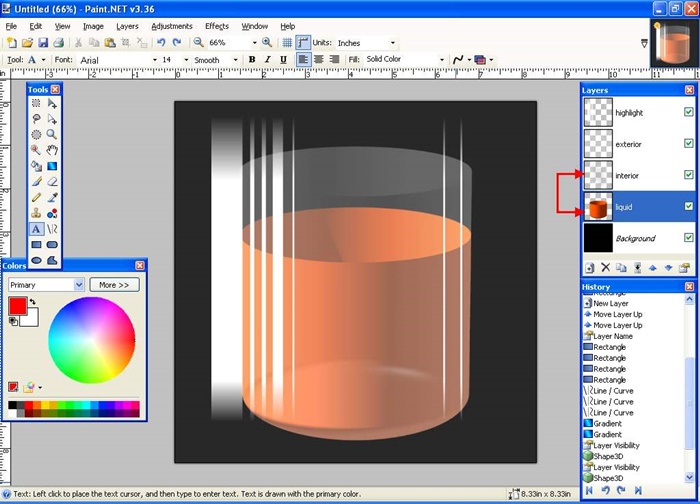The height and width of the screenshot is (504, 700).
Task: Select the Move Selected Pixels tool
Action: click(x=52, y=103)
